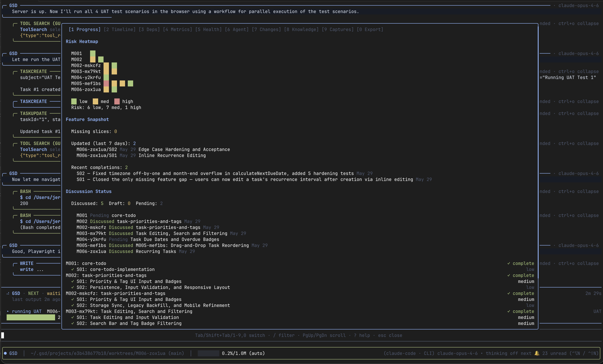The height and width of the screenshot is (364, 603).
Task: Click the 0.2%/1.0M (auto) context indicator
Action: pyautogui.click(x=243, y=353)
